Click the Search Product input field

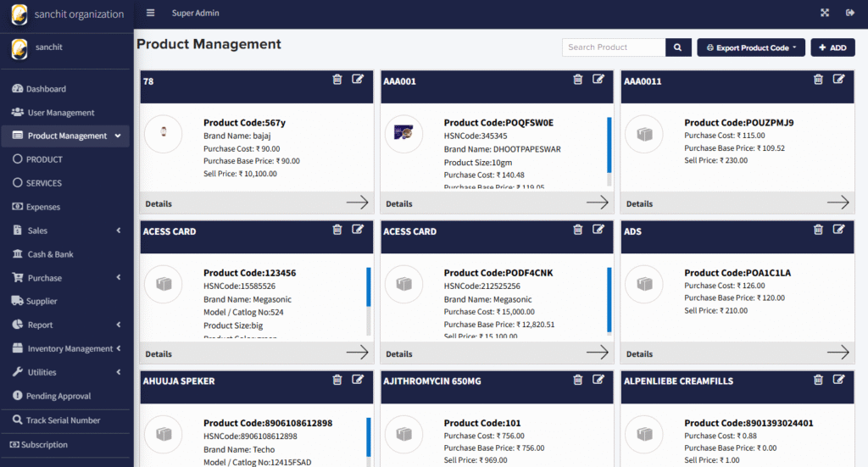tap(614, 47)
